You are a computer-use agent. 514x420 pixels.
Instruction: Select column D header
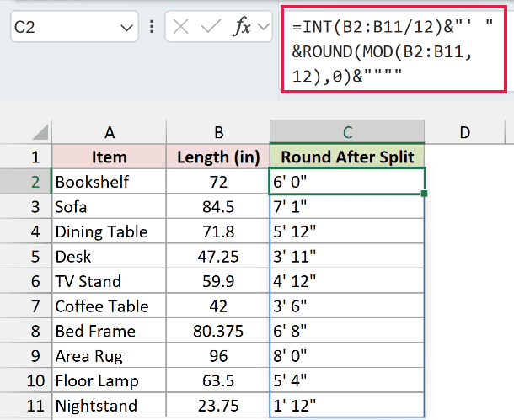tap(464, 132)
